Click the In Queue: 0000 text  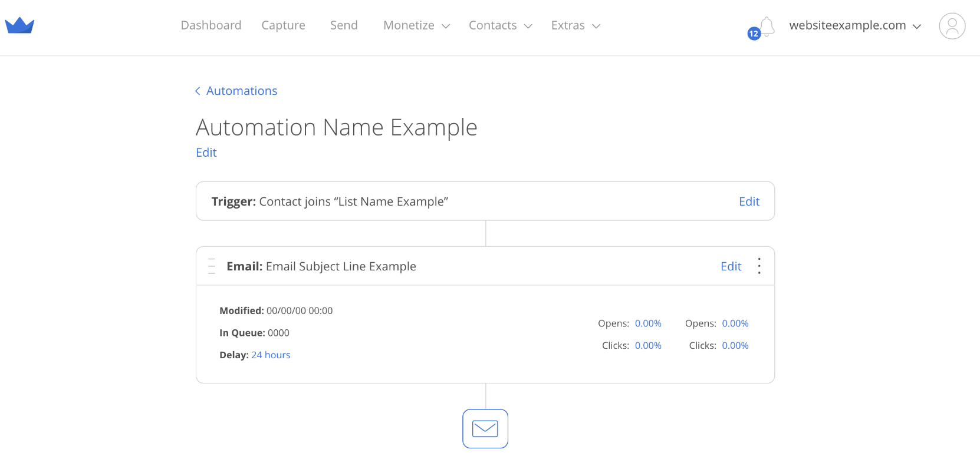point(254,333)
